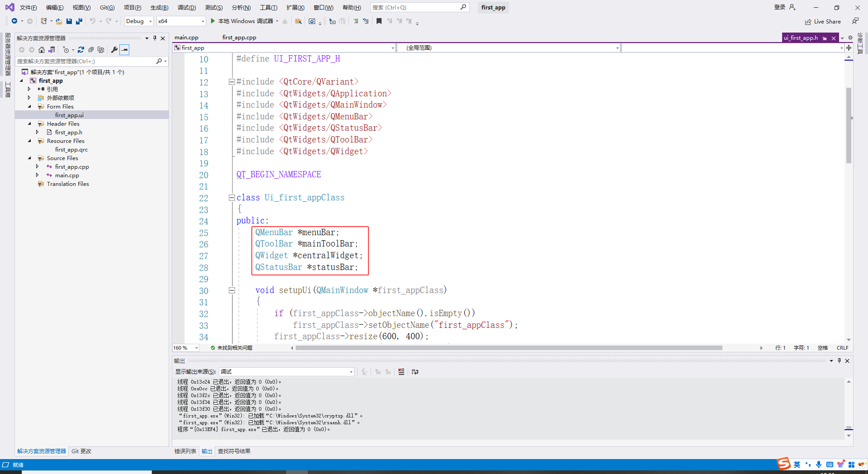This screenshot has width=868, height=474.
Task: Open the 文件(F) menu
Action: [28, 7]
